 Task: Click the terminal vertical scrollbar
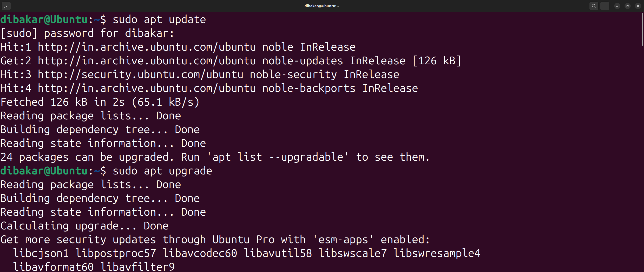pos(642,29)
